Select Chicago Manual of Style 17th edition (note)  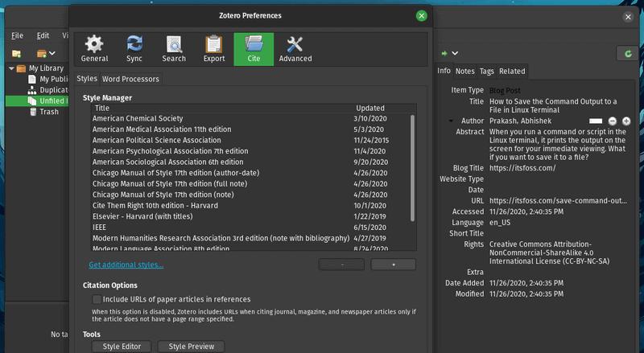(250, 195)
